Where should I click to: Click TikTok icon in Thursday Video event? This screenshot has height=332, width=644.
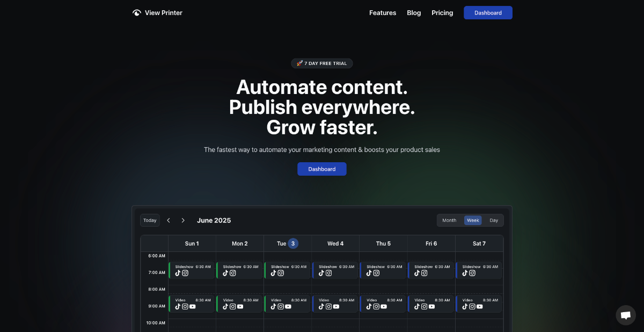[x=370, y=307]
